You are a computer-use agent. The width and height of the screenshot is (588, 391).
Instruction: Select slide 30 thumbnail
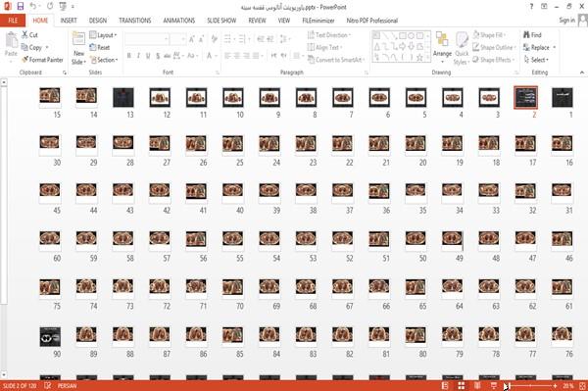(x=50, y=145)
